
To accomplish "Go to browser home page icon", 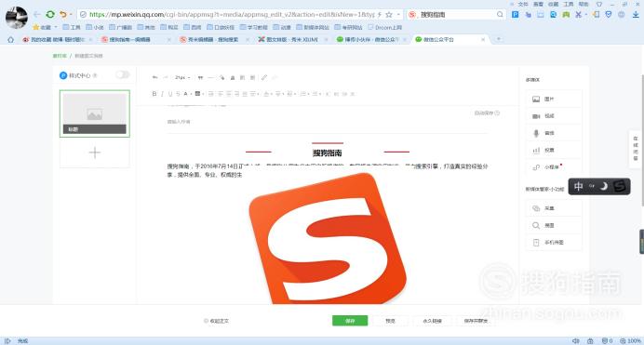I will pyautogui.click(x=10, y=39).
